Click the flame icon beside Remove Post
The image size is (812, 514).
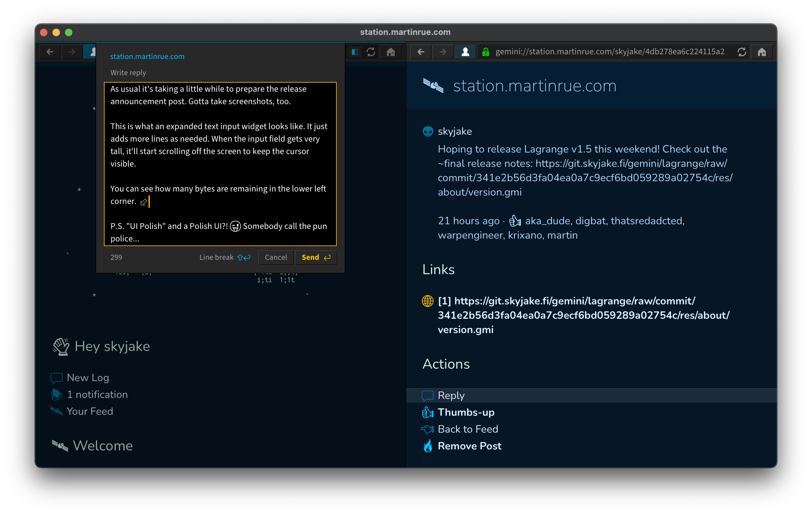point(428,446)
